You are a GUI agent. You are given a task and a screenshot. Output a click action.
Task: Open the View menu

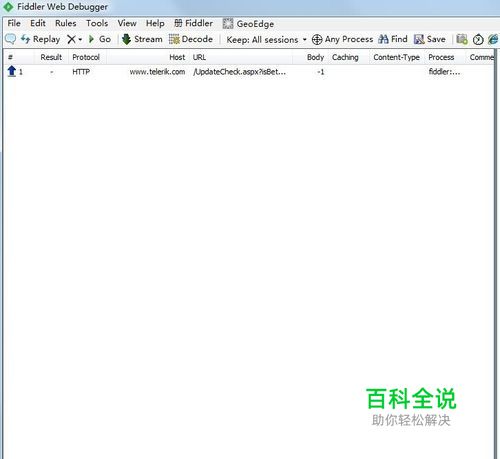(127, 23)
